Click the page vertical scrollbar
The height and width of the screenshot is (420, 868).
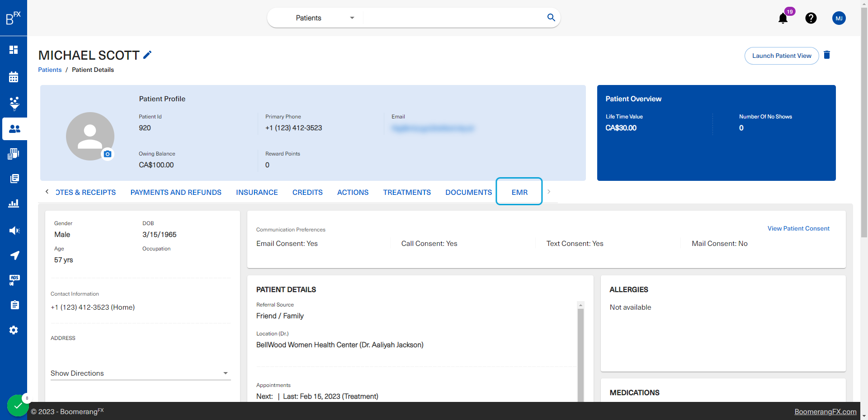pyautogui.click(x=864, y=122)
